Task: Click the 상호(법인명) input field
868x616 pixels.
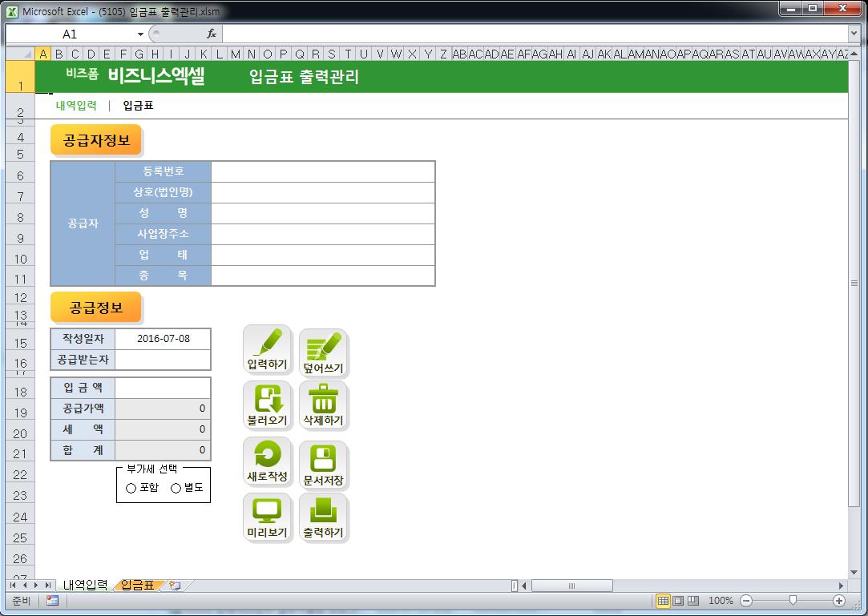Action: click(323, 192)
